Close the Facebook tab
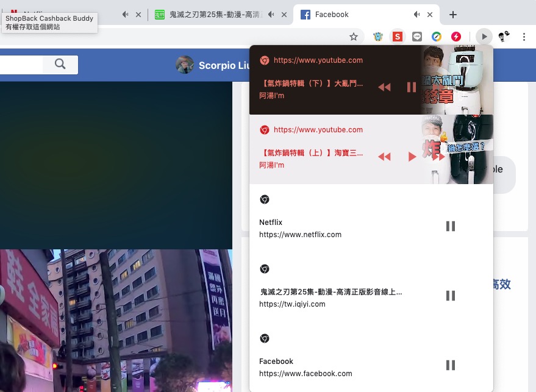536x392 pixels. (430, 15)
